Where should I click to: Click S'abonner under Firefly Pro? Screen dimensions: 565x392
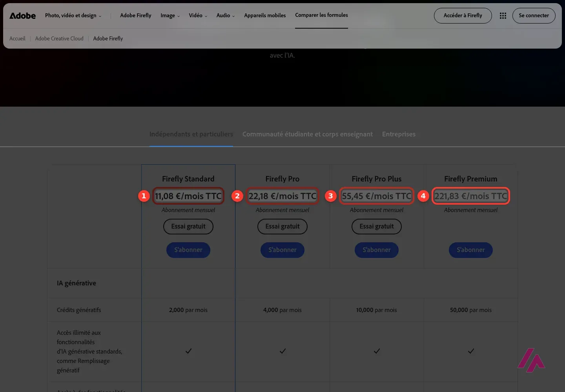pos(282,250)
